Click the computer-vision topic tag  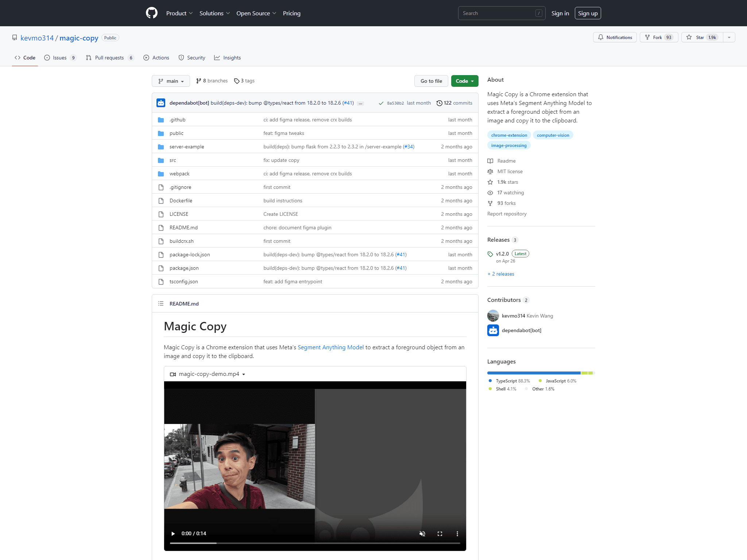point(553,135)
